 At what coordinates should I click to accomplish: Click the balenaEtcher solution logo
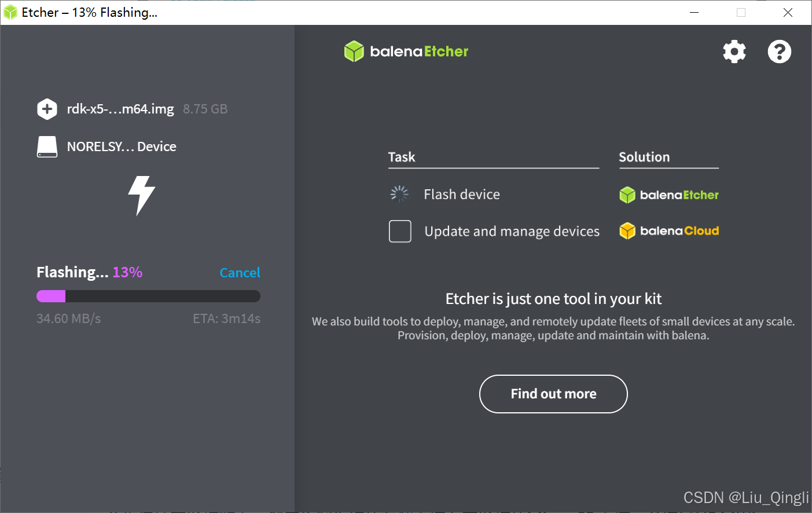669,195
